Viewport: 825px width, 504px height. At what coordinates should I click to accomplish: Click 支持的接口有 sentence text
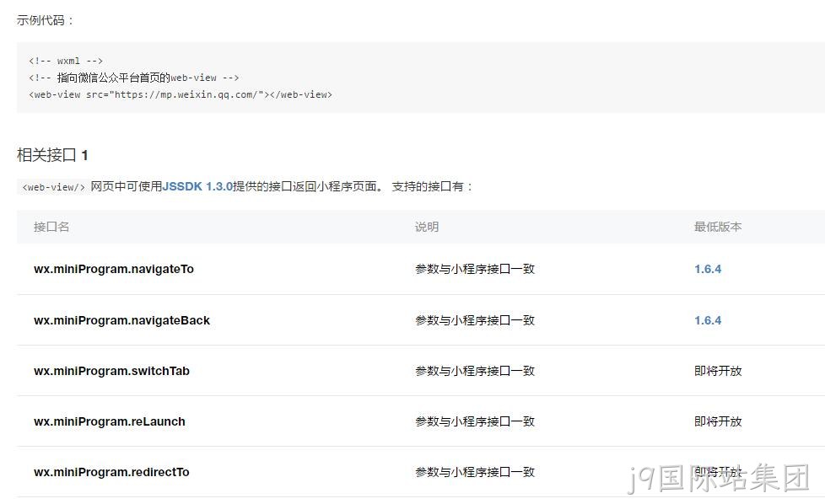click(432, 186)
